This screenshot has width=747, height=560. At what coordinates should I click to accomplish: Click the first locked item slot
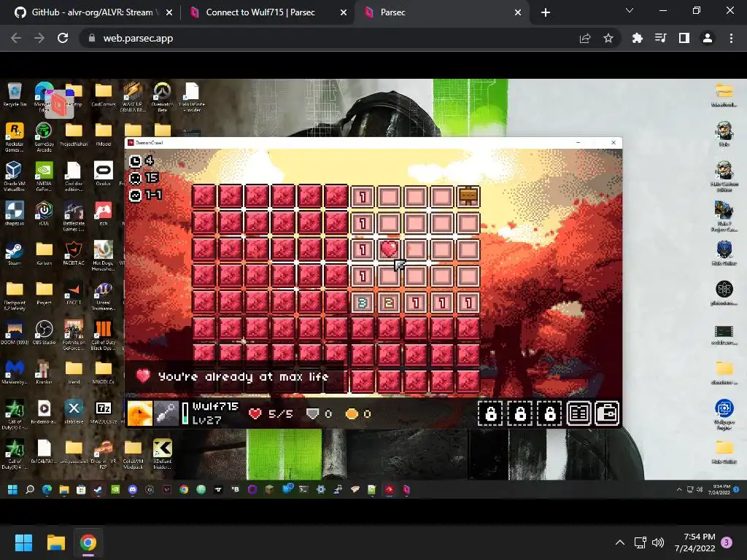491,413
